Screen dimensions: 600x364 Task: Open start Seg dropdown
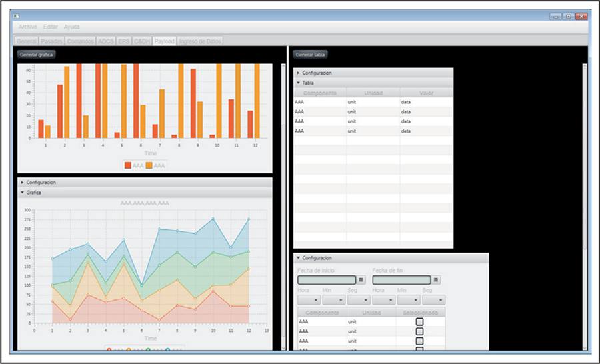[x=359, y=300]
